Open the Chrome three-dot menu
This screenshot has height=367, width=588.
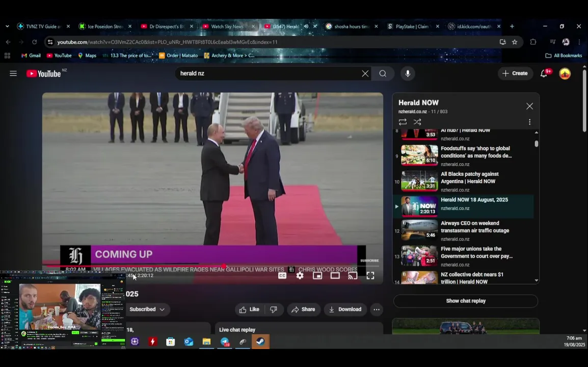coord(579,42)
